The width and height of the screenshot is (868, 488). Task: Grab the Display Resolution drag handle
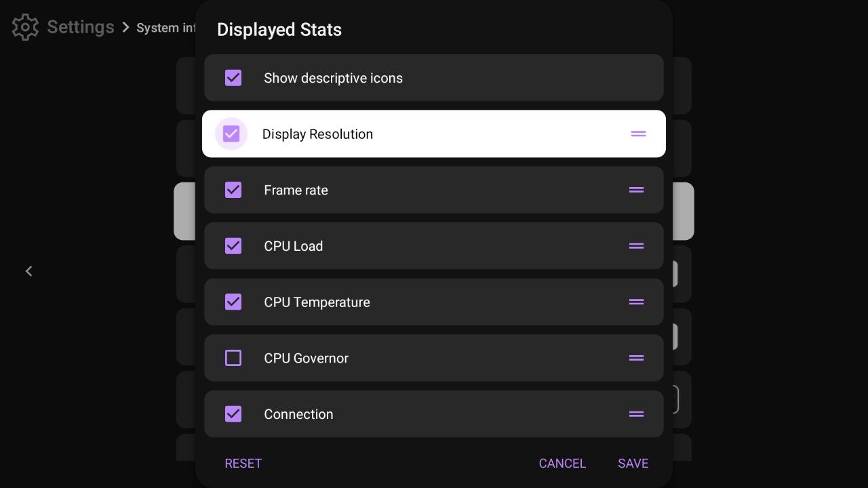point(638,134)
